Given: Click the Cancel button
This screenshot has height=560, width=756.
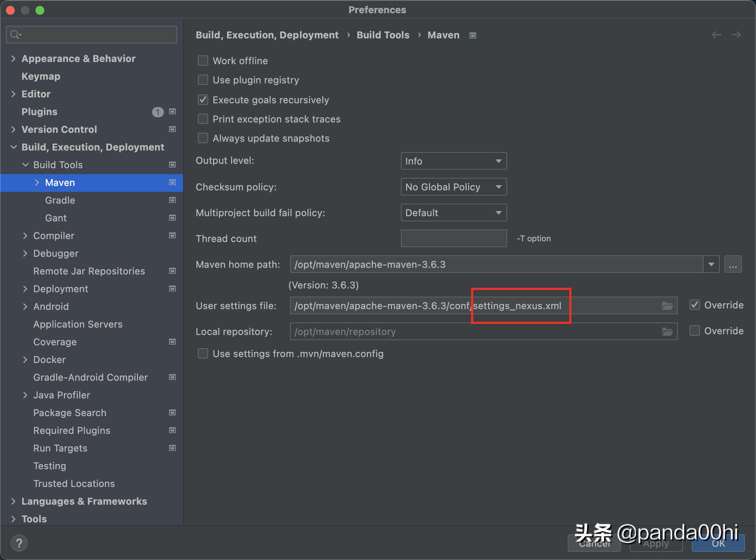Looking at the screenshot, I should pos(594,544).
